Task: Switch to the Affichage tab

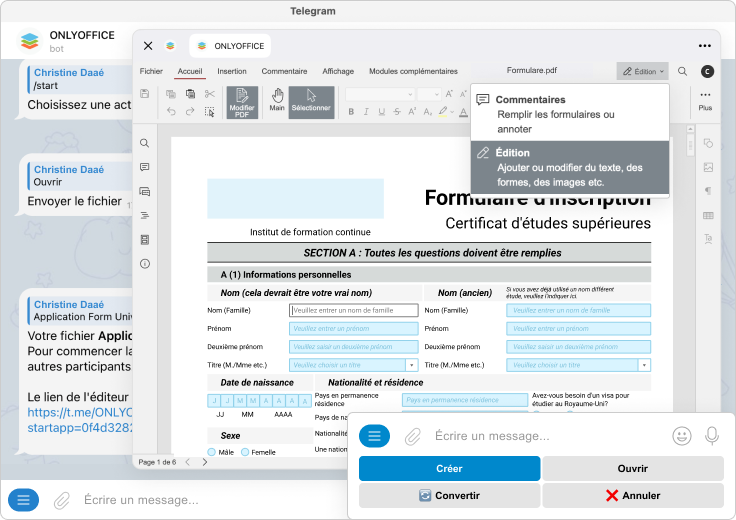Action: [338, 71]
